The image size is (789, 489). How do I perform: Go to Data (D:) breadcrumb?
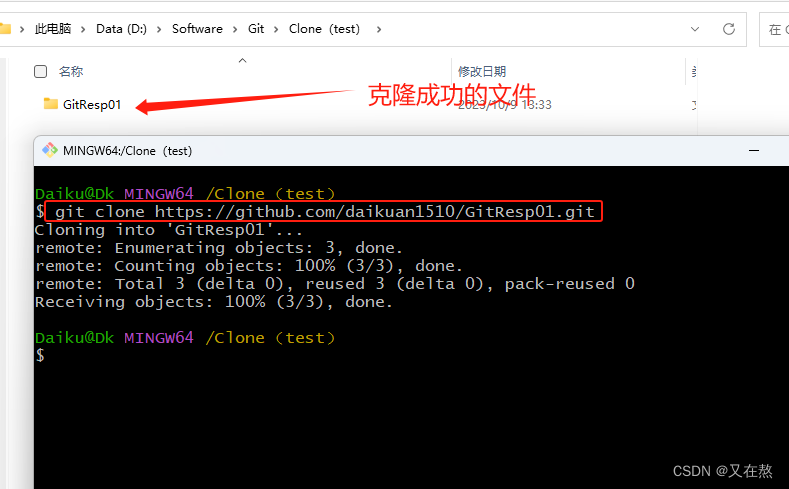point(121,29)
